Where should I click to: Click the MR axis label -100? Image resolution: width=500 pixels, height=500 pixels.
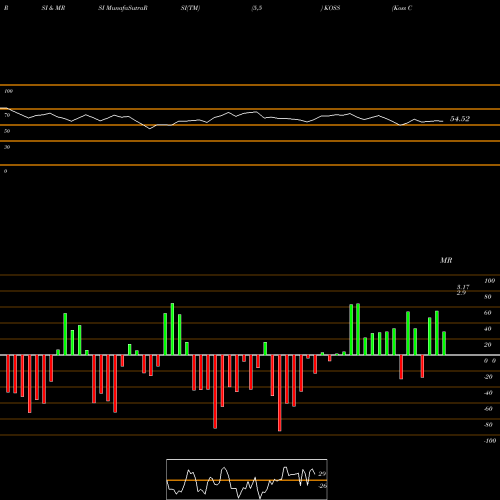[x=490, y=441]
